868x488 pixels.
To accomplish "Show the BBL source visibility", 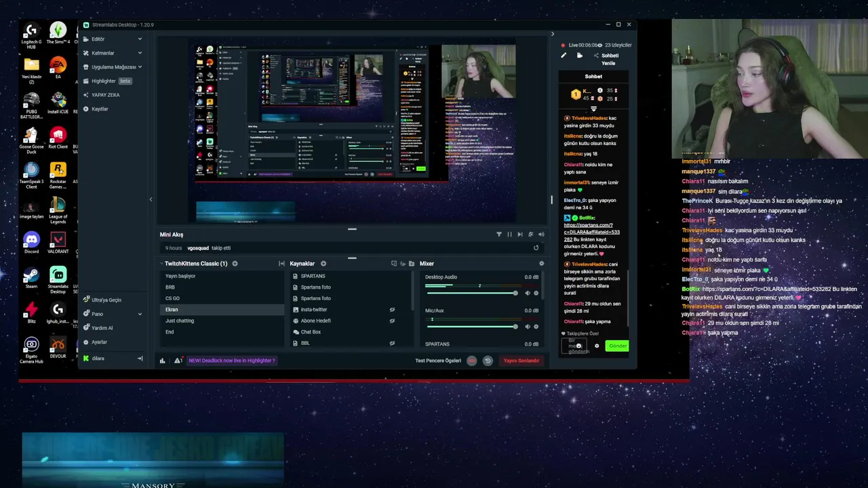I will 392,343.
